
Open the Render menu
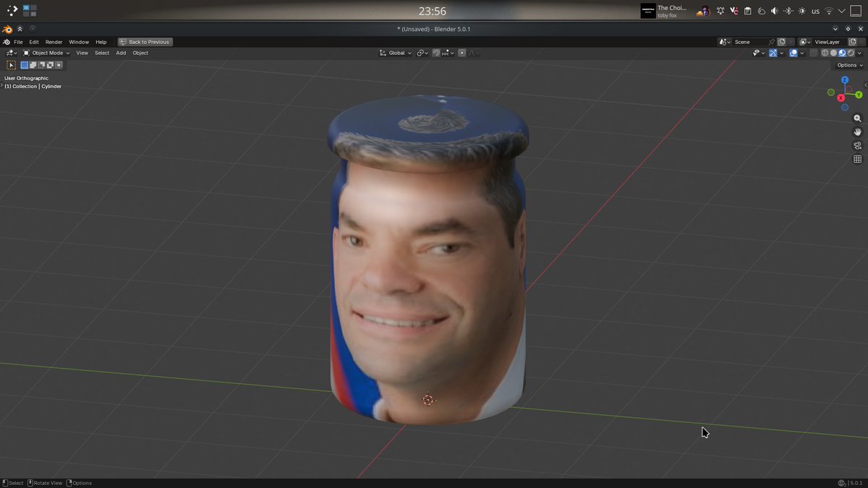[x=54, y=42]
